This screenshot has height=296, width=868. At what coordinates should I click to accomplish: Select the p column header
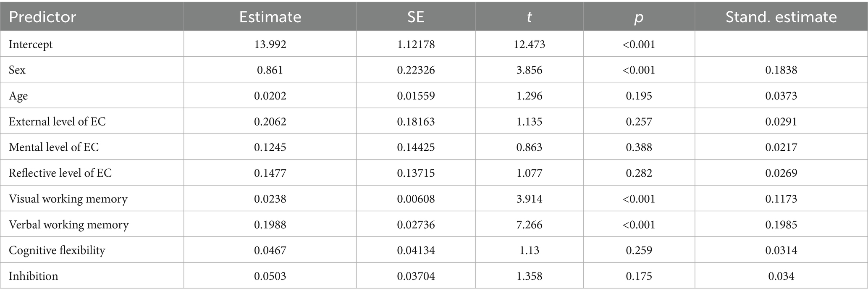[x=639, y=17]
